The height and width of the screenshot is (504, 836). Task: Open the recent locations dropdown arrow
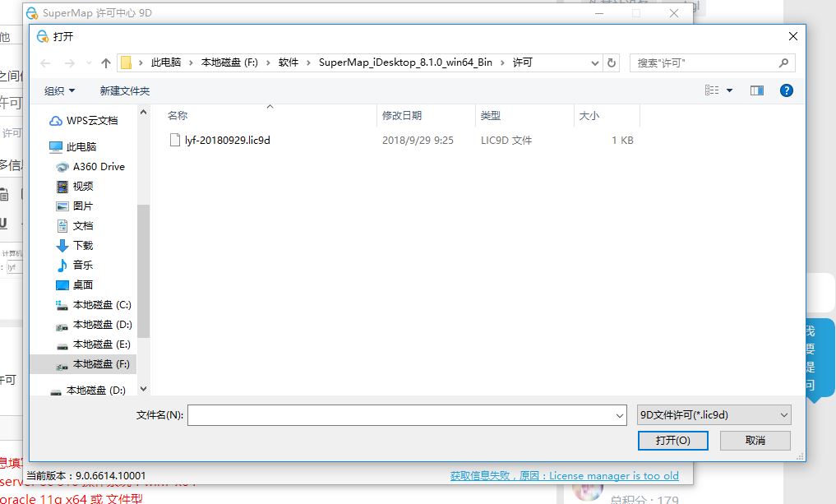click(x=89, y=63)
